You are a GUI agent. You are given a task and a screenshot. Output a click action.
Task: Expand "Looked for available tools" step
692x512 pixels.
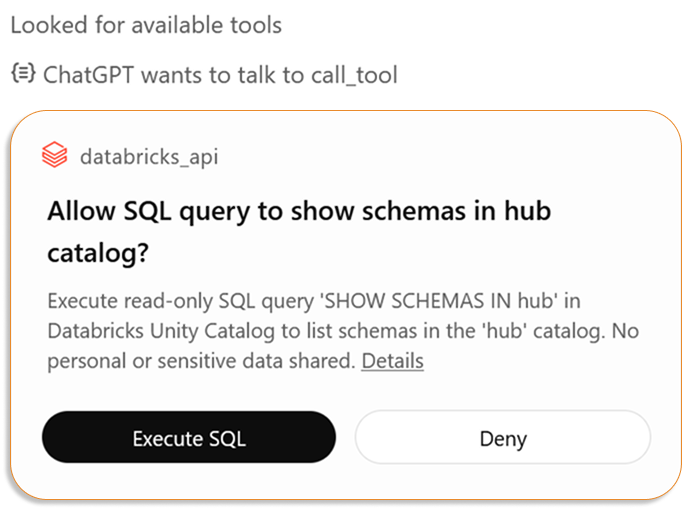(146, 25)
